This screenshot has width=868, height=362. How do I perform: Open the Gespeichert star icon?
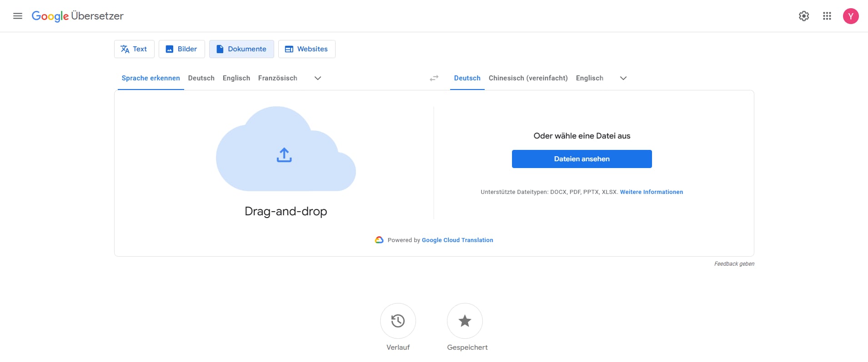pyautogui.click(x=465, y=321)
